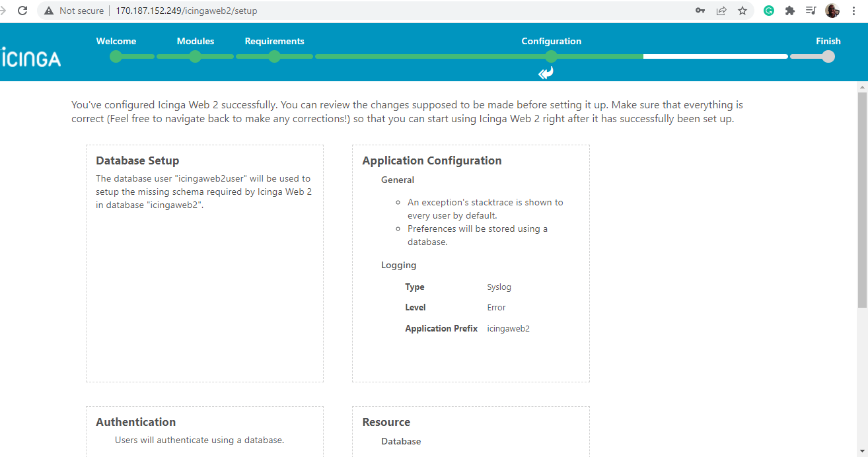Click the share page icon
This screenshot has height=457, width=868.
click(x=721, y=11)
